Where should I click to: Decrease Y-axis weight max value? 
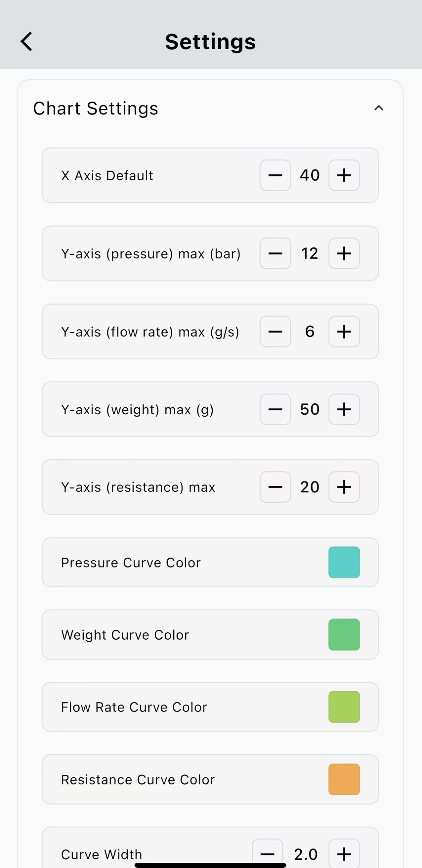click(275, 409)
